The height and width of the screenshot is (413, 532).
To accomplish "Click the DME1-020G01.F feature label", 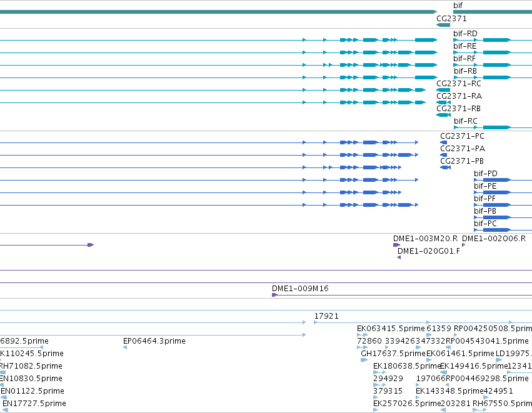I will click(428, 251).
